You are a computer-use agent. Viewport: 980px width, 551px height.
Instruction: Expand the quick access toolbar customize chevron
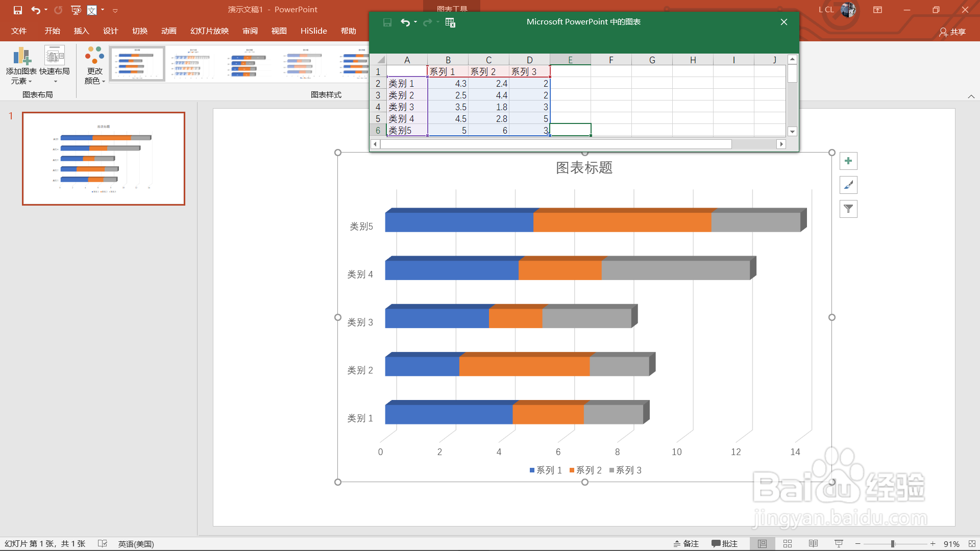tap(115, 9)
